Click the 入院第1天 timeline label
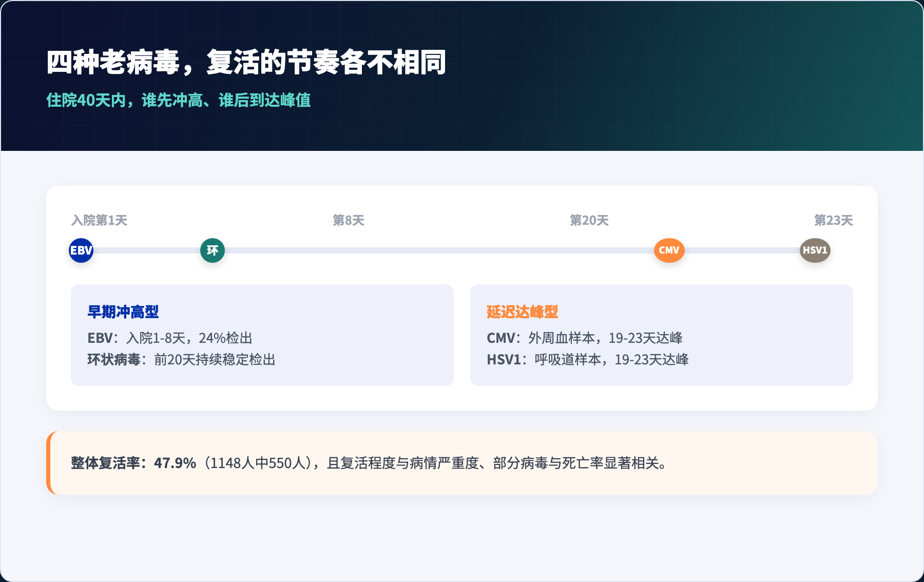The width and height of the screenshot is (924, 582). coord(99,220)
